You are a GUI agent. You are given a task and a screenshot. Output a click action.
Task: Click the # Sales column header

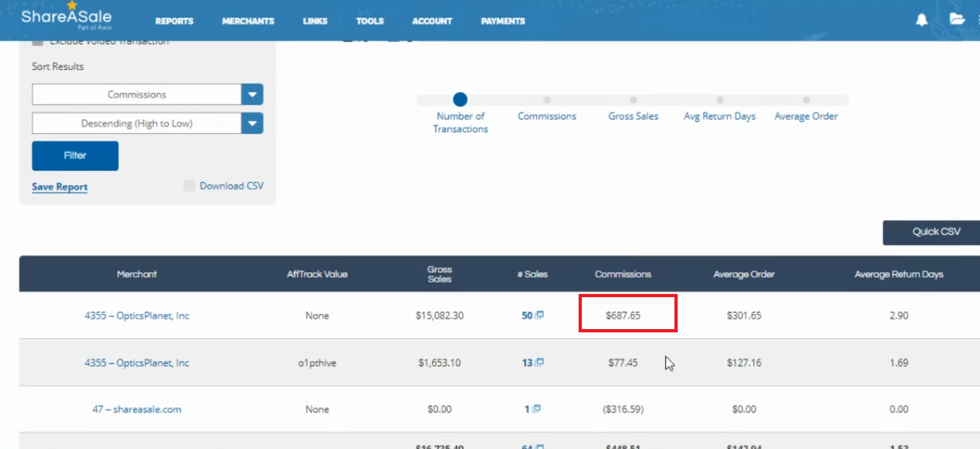(x=532, y=274)
